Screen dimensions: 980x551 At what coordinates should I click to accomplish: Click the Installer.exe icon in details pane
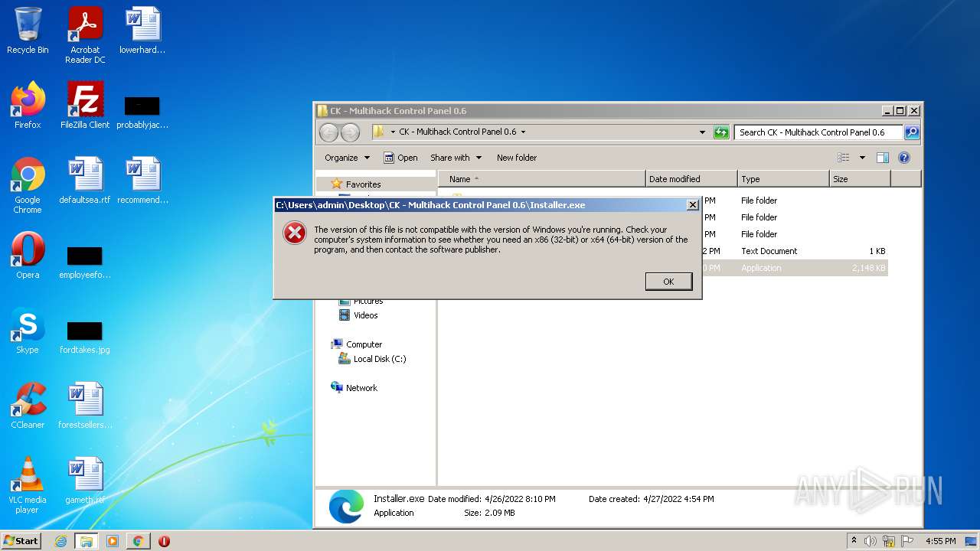pyautogui.click(x=346, y=507)
